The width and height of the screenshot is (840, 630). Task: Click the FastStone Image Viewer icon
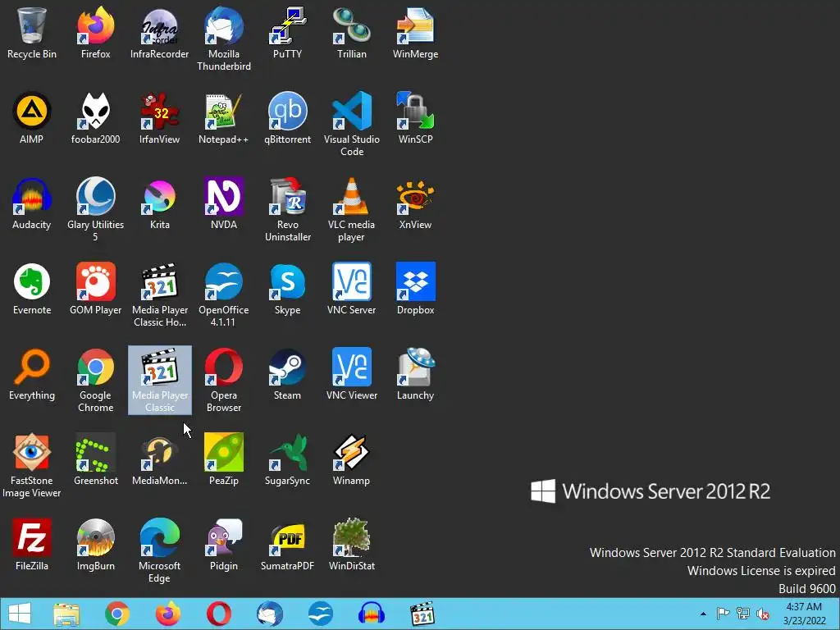[32, 465]
